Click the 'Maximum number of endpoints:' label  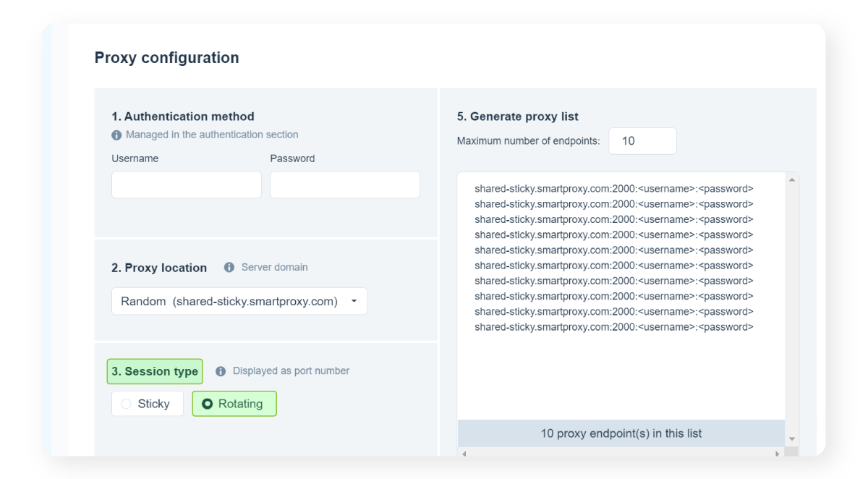(x=529, y=141)
